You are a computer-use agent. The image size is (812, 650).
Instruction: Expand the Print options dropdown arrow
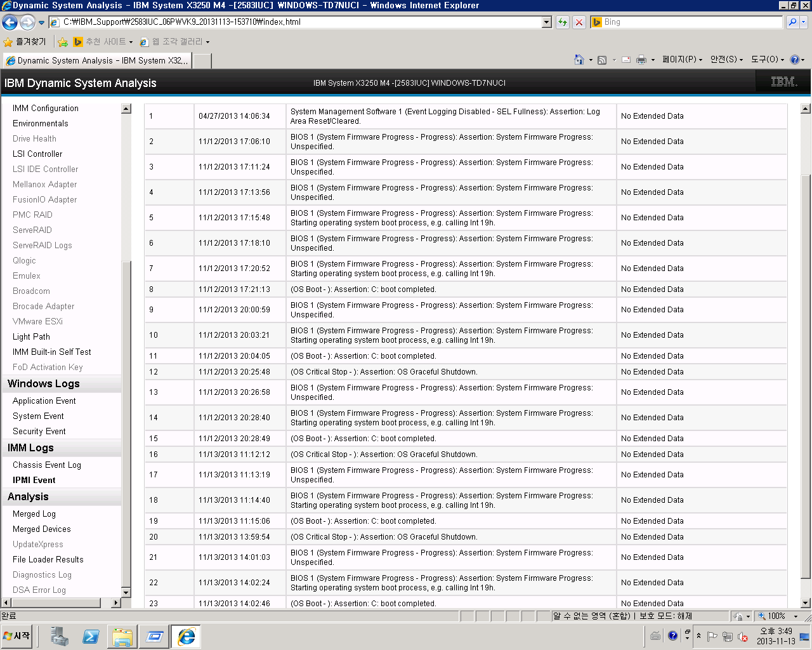(653, 60)
